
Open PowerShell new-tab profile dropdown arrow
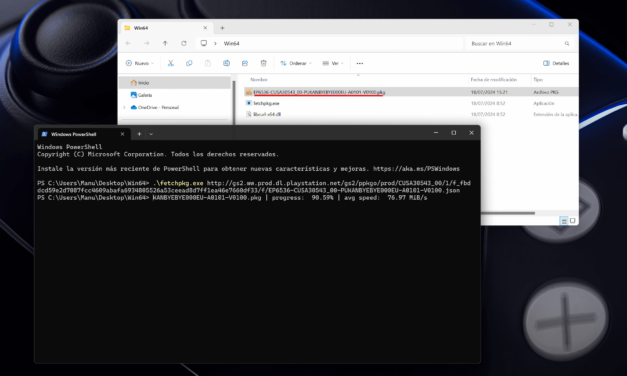point(151,134)
